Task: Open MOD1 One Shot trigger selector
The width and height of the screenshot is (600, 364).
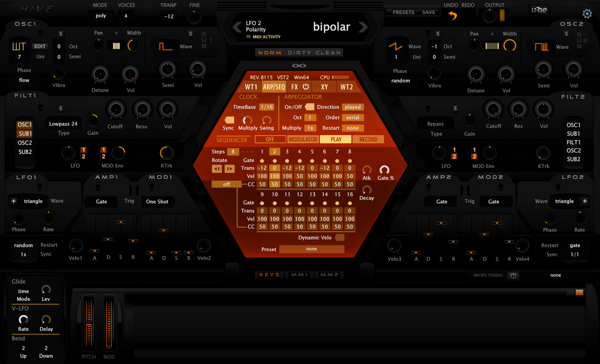Action: pos(157,202)
